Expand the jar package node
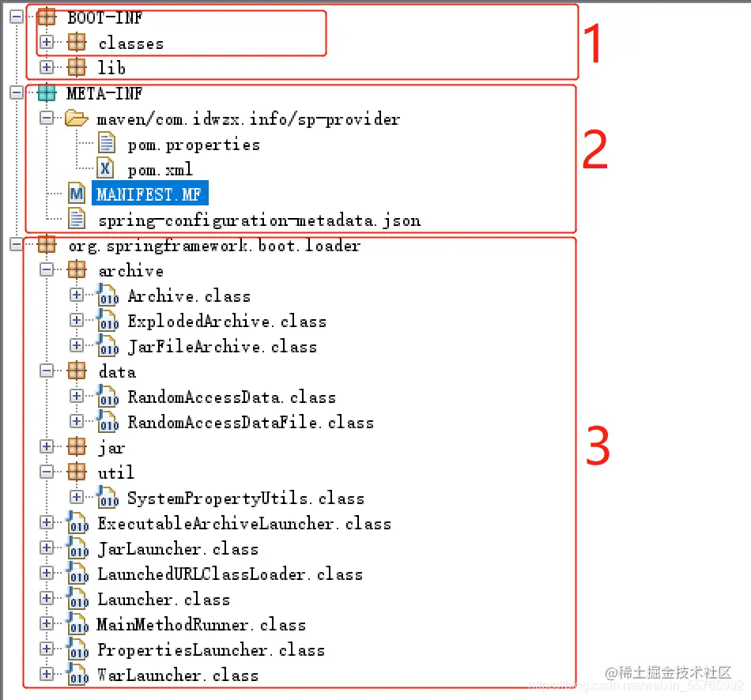Image resolution: width=751 pixels, height=700 pixels. pos(47,446)
